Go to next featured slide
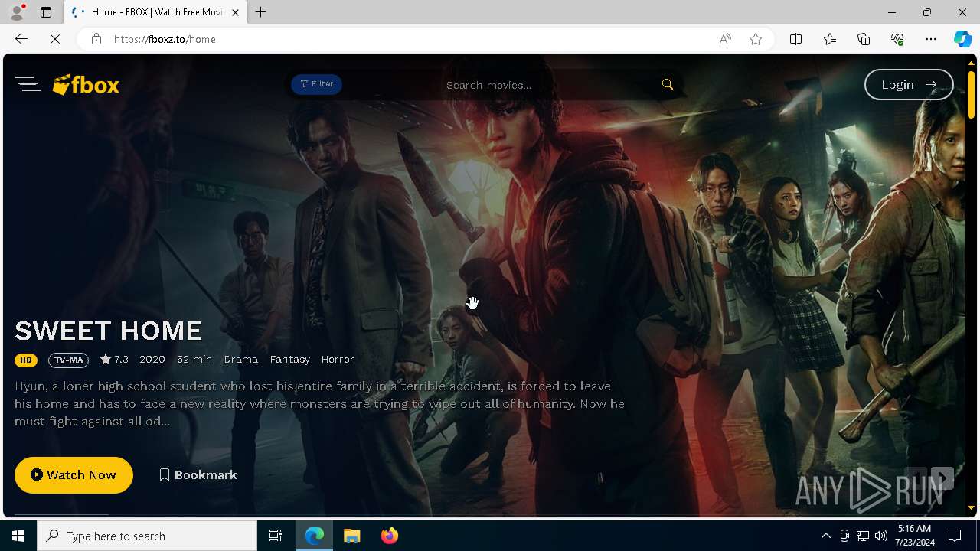Screen dimensions: 980x551 tap(942, 479)
